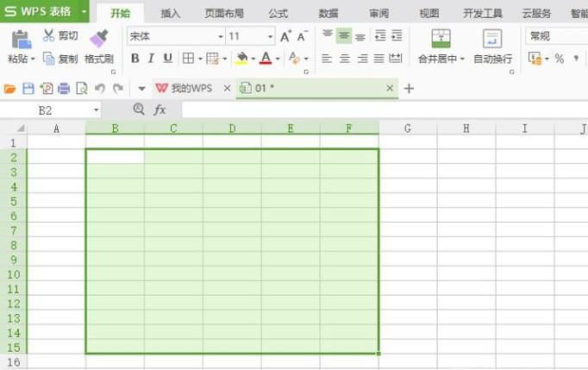
Task: Justify text alignment icon
Action: tap(379, 59)
